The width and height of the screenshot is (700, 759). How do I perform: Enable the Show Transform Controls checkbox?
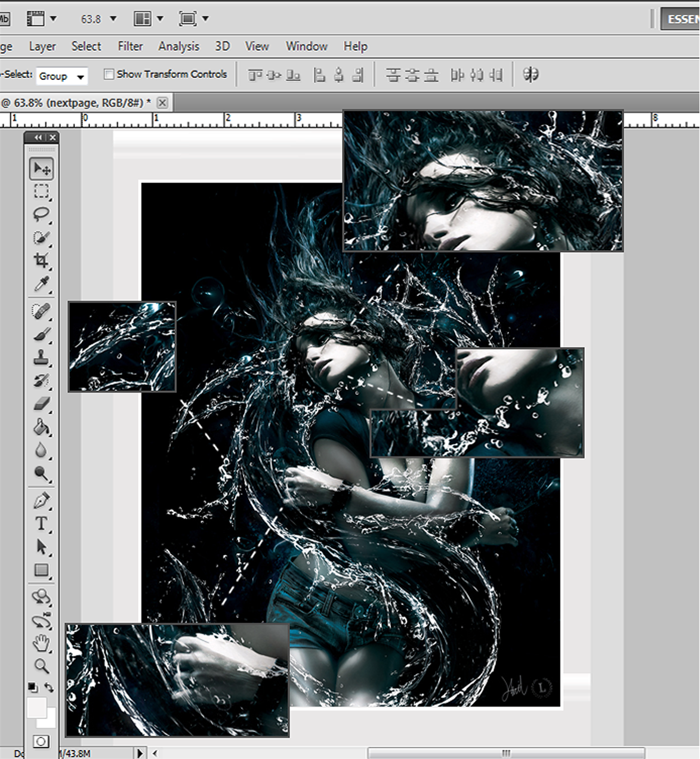[109, 75]
